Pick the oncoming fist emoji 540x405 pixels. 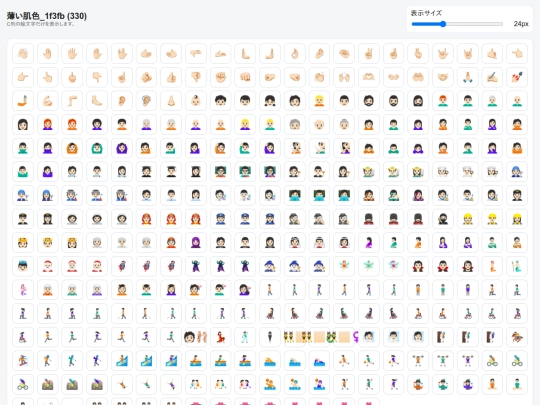[x=245, y=77]
